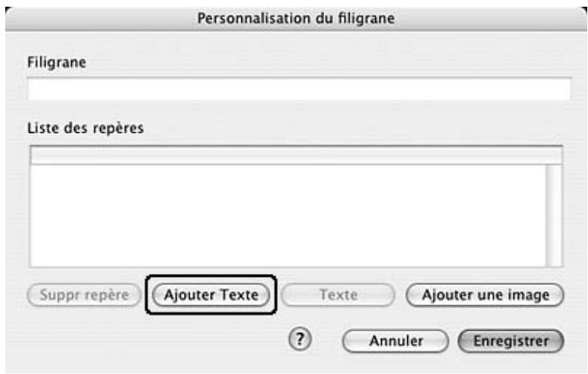The image size is (588, 374).
Task: Click the Enregistrer button to confirm the watermark
Action: click(511, 341)
